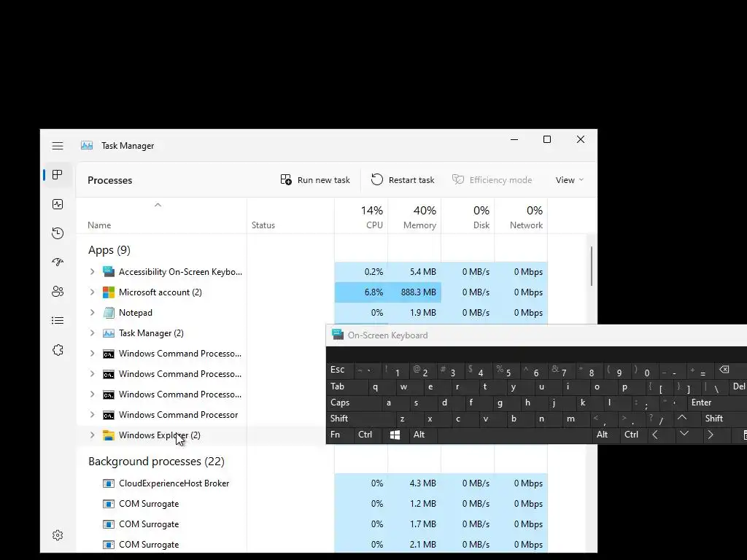Open the Services puzzle-piece sidebar icon

(x=58, y=350)
